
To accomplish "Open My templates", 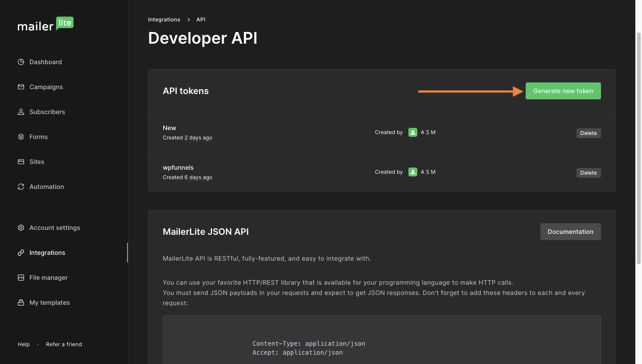I will pos(49,303).
